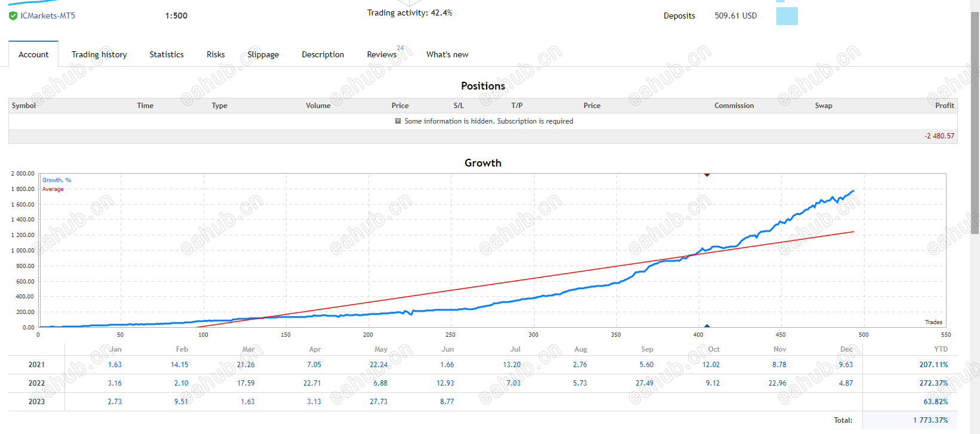Open the Reviews tab
The image size is (980, 434).
382,54
